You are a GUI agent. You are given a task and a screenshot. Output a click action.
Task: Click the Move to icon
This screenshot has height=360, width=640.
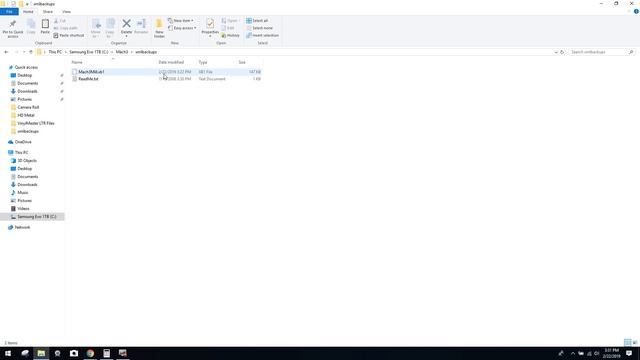(96, 28)
